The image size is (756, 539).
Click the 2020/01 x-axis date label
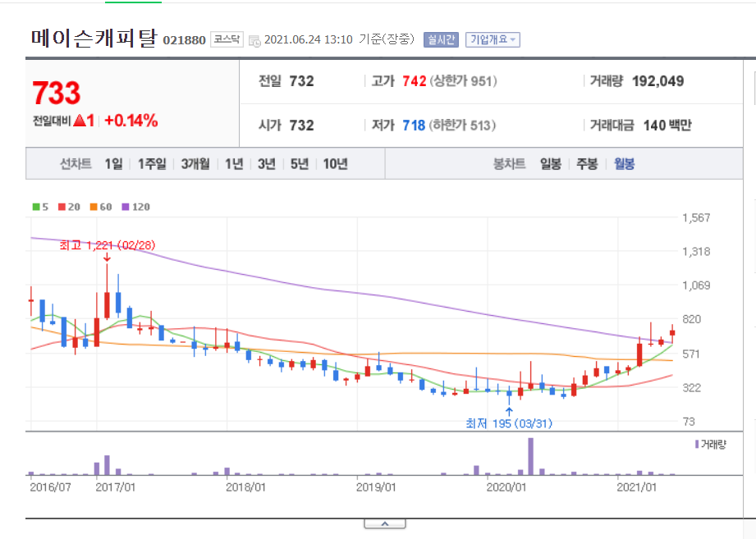tap(506, 487)
